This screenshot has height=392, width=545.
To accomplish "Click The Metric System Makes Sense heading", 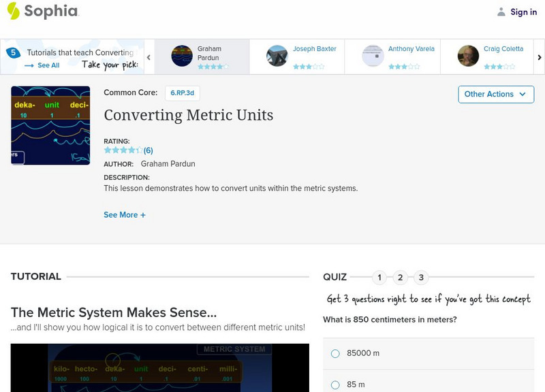I will click(x=114, y=312).
